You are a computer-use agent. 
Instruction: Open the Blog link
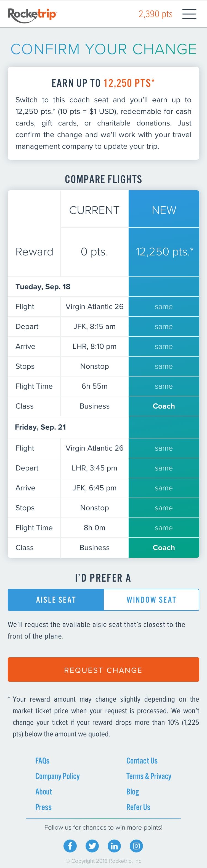coord(132,791)
